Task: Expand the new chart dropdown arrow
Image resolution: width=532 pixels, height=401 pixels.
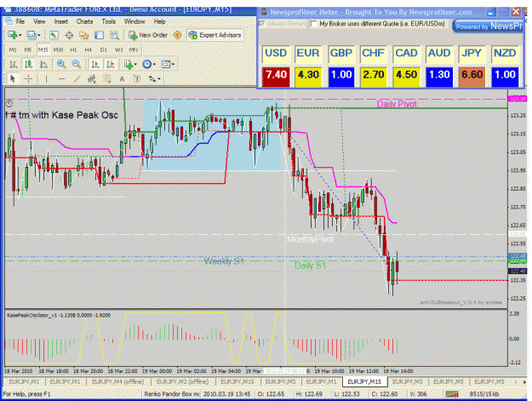Action: [20, 35]
